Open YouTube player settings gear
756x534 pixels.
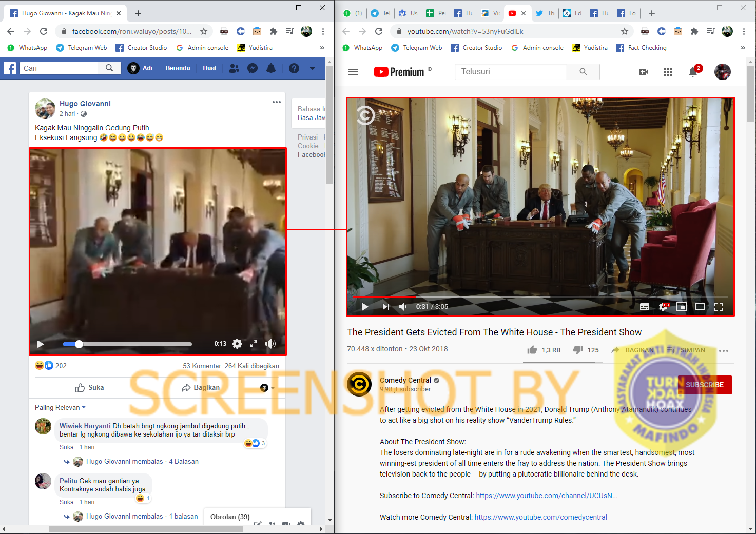(x=663, y=307)
